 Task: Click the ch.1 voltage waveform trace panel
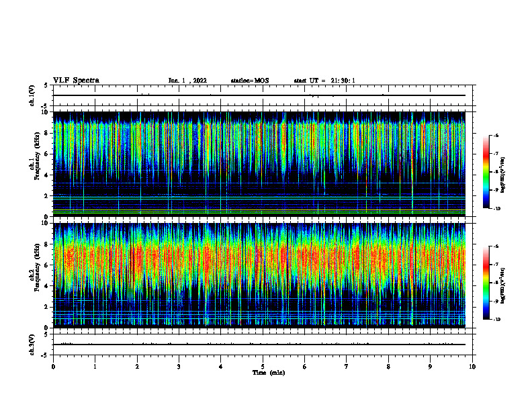pyautogui.click(x=263, y=95)
